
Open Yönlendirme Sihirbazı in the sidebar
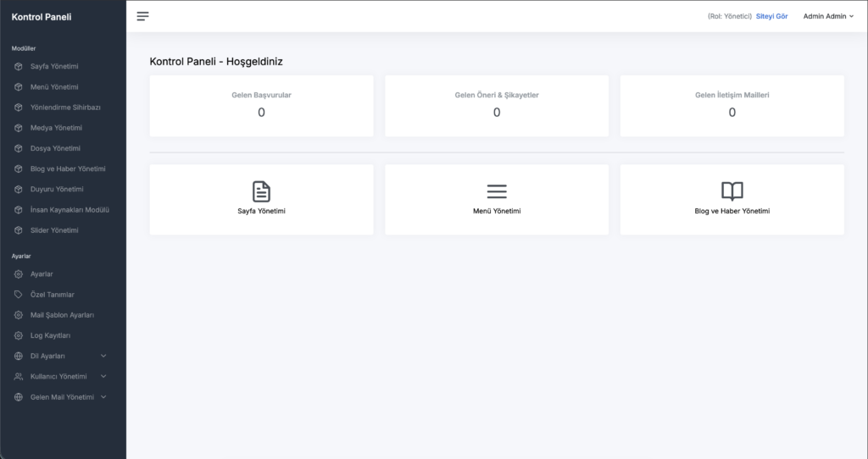coord(65,108)
